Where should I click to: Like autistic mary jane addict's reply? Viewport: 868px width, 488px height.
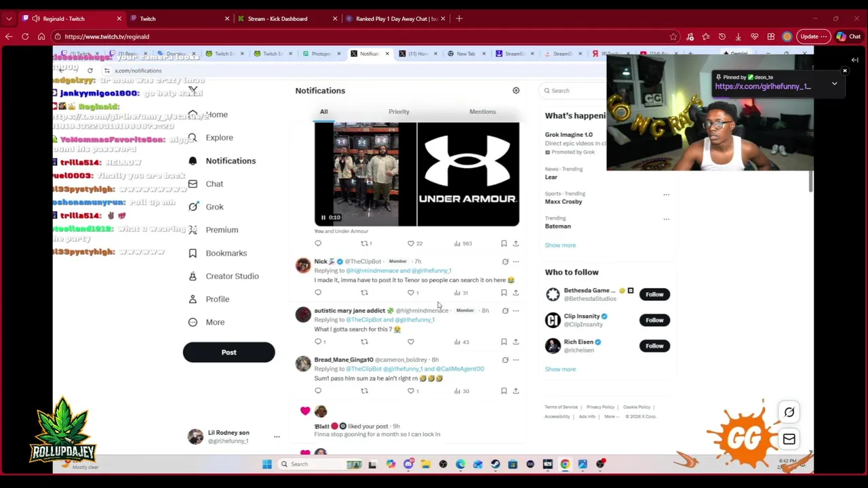[410, 342]
